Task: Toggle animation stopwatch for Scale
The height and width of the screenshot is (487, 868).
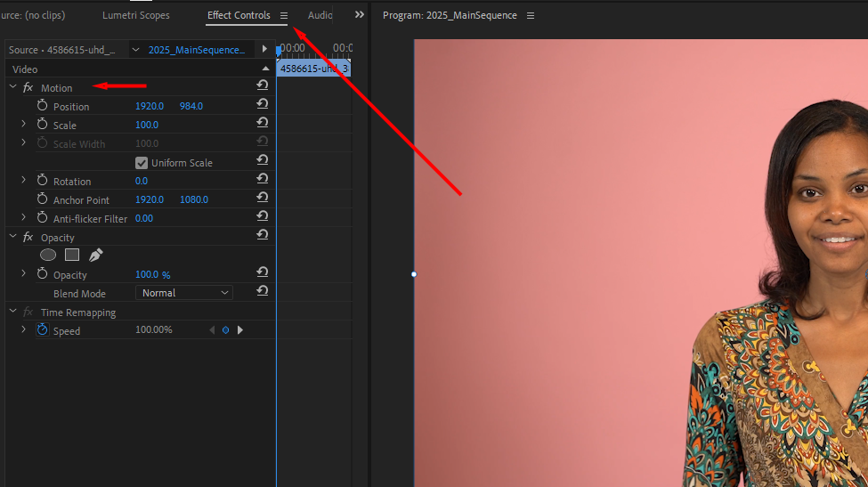Action: [42, 124]
